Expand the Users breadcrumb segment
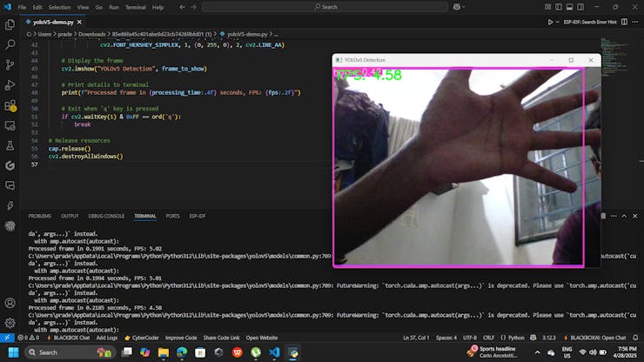The width and height of the screenshot is (644, 362). point(44,34)
